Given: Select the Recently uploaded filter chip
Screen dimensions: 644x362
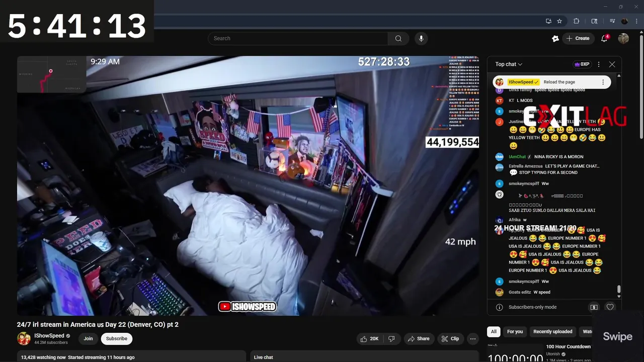Looking at the screenshot, I should pos(552,332).
